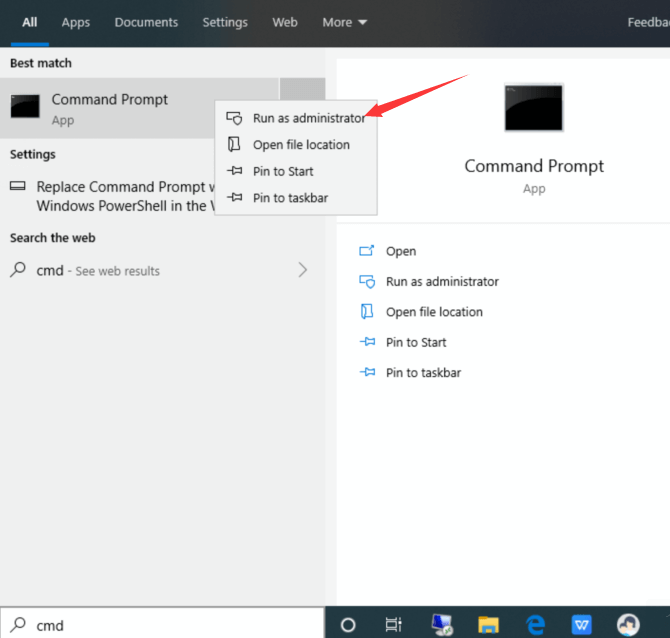Open File Explorer from the taskbar
This screenshot has width=670, height=638.
pos(488,624)
